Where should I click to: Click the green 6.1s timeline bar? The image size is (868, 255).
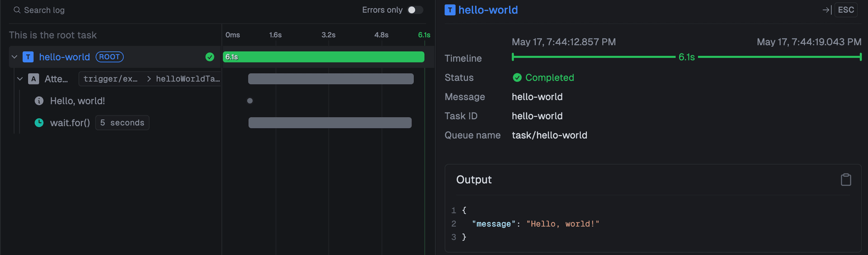[324, 57]
